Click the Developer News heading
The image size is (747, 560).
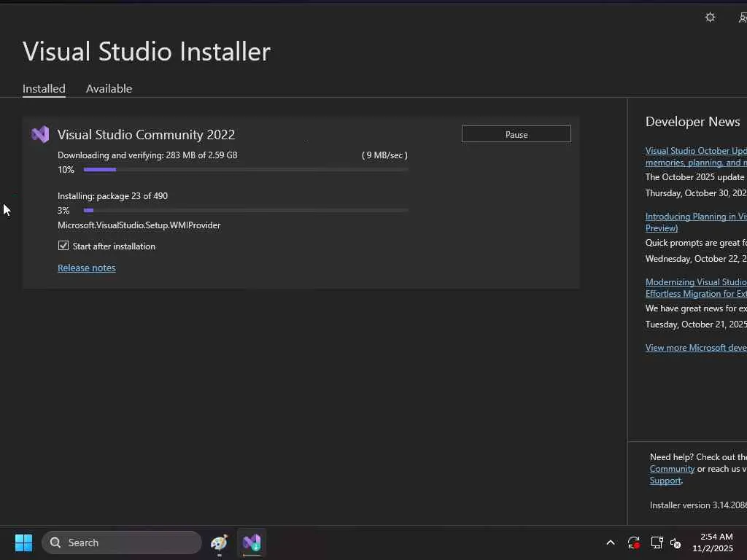[x=693, y=122]
